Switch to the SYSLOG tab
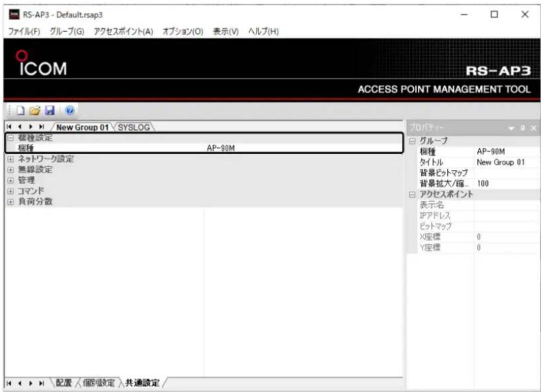541x392 pixels. [x=134, y=127]
